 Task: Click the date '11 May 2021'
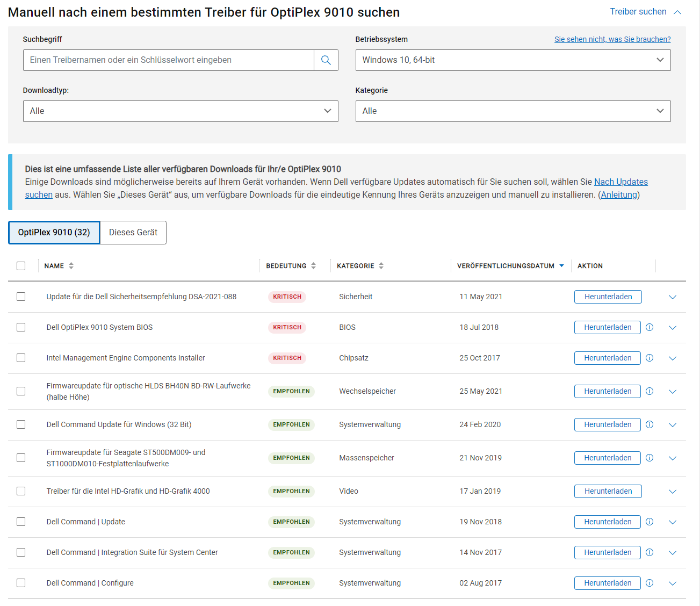coord(481,297)
